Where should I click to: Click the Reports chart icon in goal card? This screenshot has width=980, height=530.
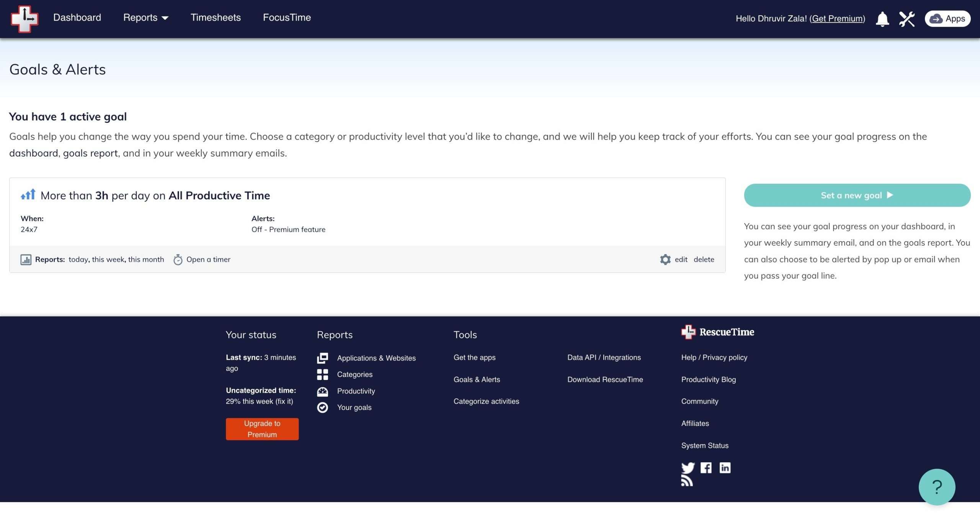click(26, 259)
